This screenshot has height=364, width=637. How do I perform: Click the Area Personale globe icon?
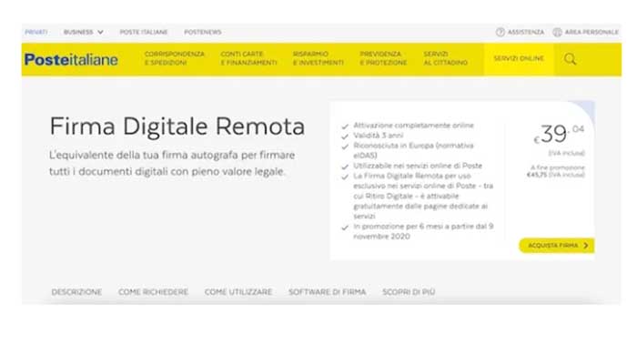[x=557, y=32]
